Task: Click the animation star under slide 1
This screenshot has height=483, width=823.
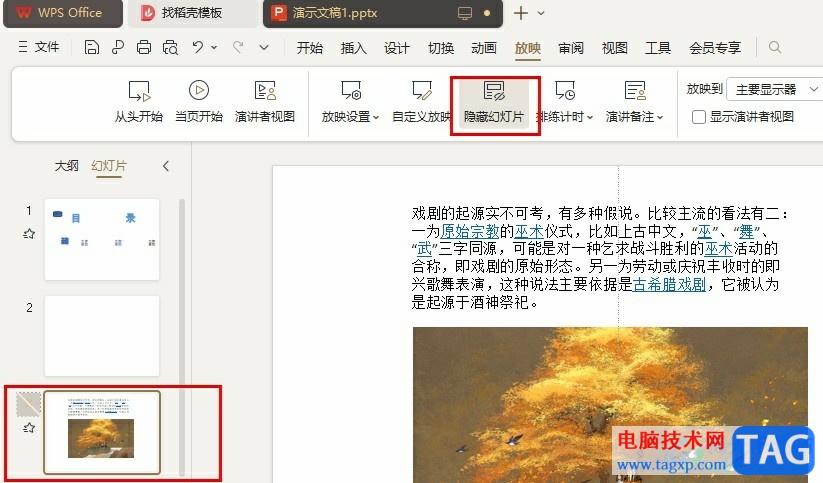Action: [29, 234]
